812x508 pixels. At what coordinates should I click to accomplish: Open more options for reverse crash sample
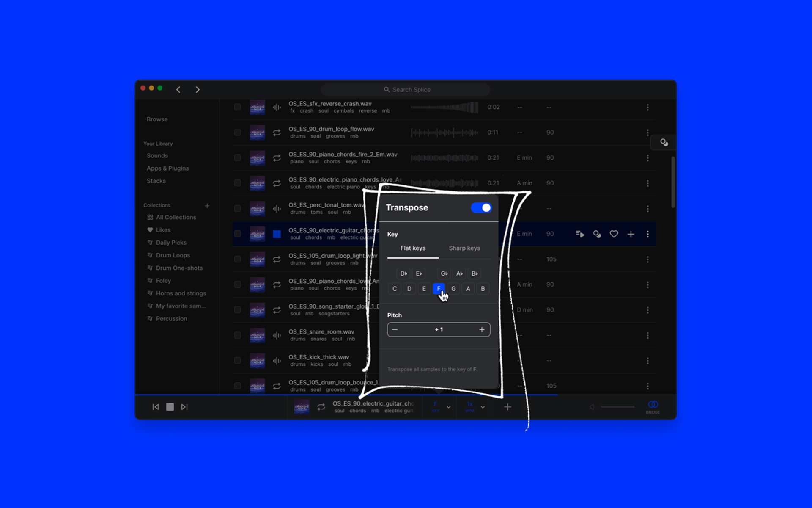(x=647, y=108)
